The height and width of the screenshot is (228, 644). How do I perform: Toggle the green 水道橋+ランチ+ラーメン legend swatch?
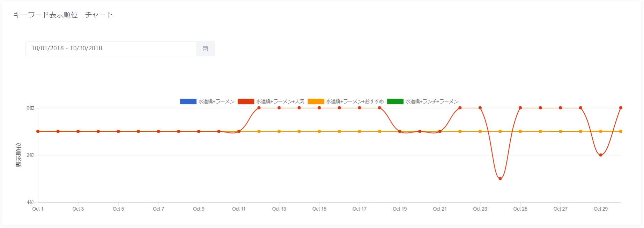tap(395, 101)
